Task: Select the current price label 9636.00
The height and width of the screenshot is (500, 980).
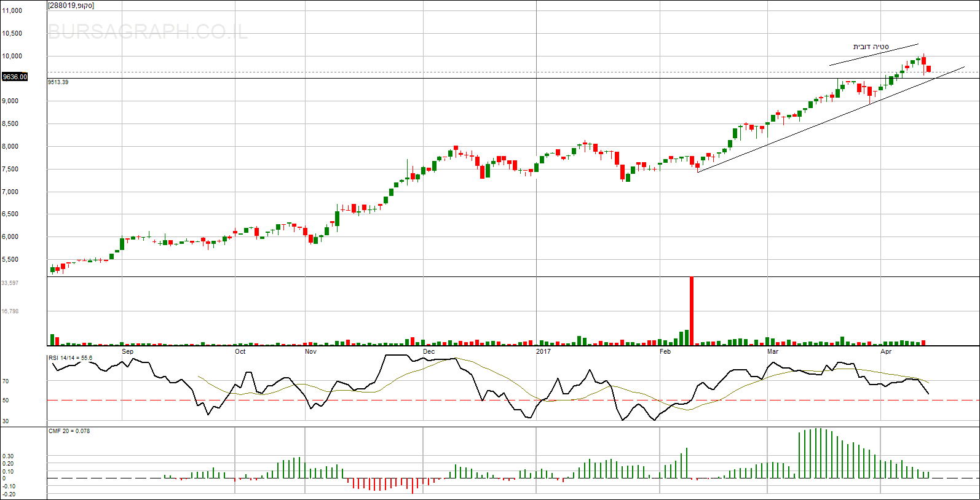Action: point(15,77)
